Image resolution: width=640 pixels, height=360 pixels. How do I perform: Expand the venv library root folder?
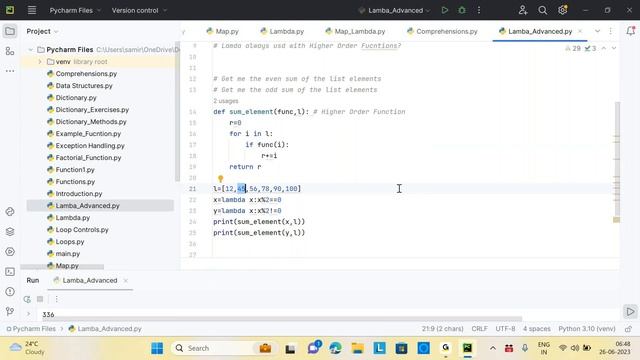[40, 62]
